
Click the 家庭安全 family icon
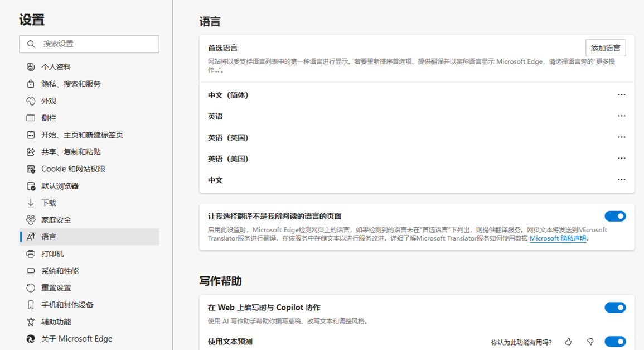click(x=31, y=220)
